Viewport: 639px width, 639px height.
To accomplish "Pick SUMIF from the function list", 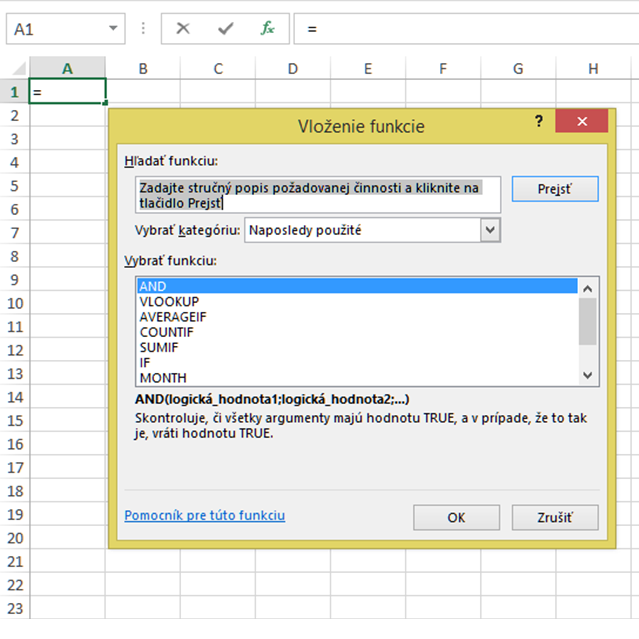I will tap(160, 347).
